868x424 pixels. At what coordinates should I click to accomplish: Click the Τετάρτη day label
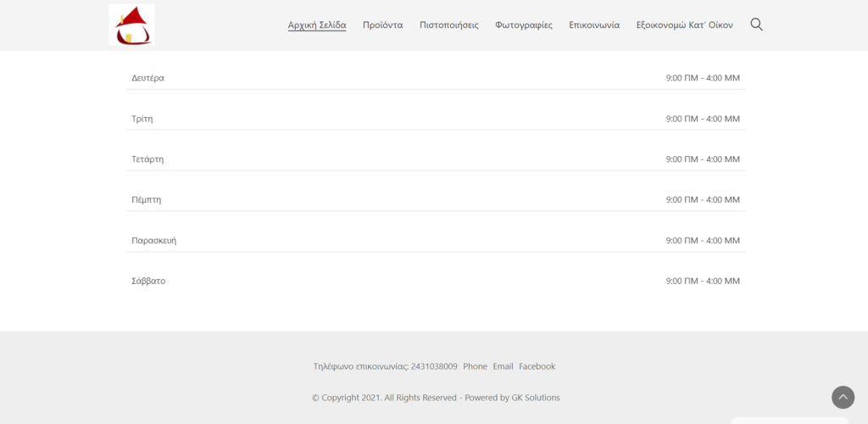click(147, 159)
